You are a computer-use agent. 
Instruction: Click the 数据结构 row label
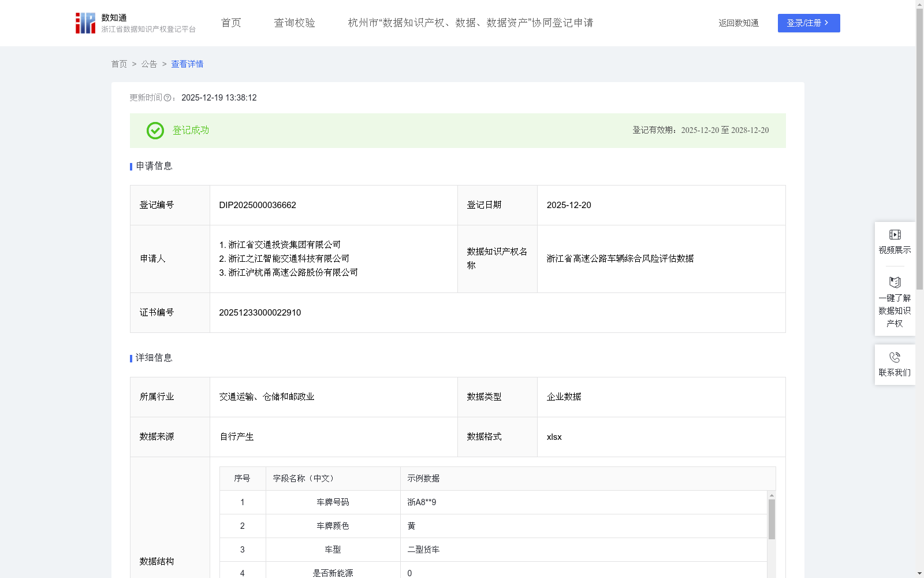(157, 562)
